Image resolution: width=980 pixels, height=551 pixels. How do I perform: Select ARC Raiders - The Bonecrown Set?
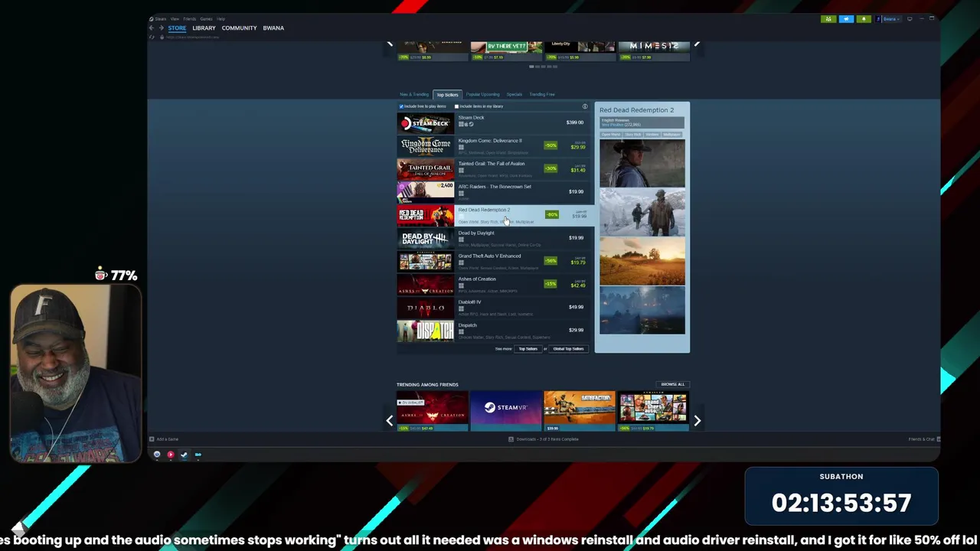tap(492, 191)
